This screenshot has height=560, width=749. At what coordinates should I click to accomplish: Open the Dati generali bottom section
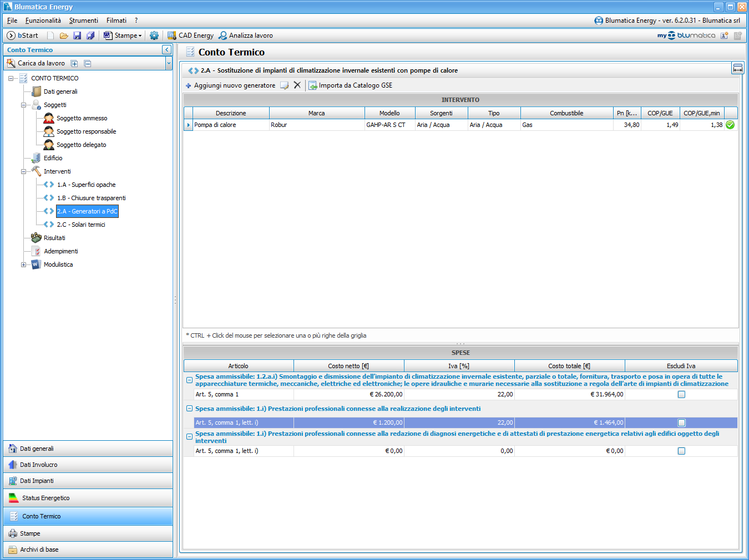click(x=88, y=449)
